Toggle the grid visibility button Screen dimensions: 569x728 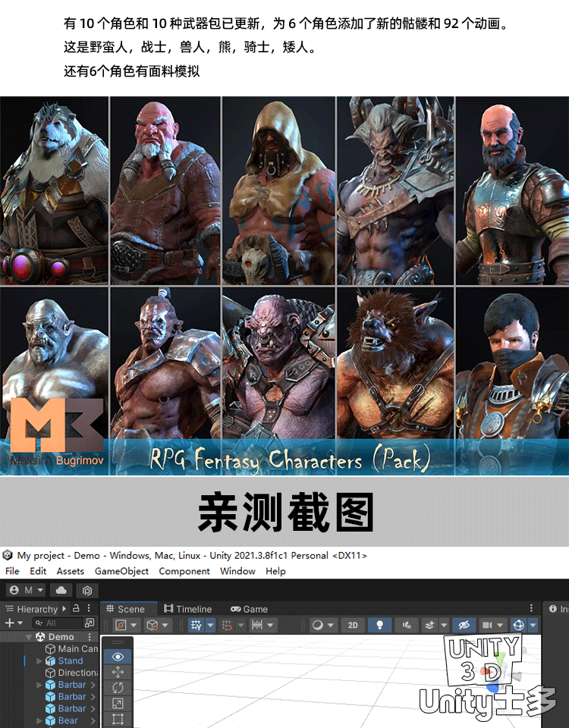pyautogui.click(x=196, y=625)
